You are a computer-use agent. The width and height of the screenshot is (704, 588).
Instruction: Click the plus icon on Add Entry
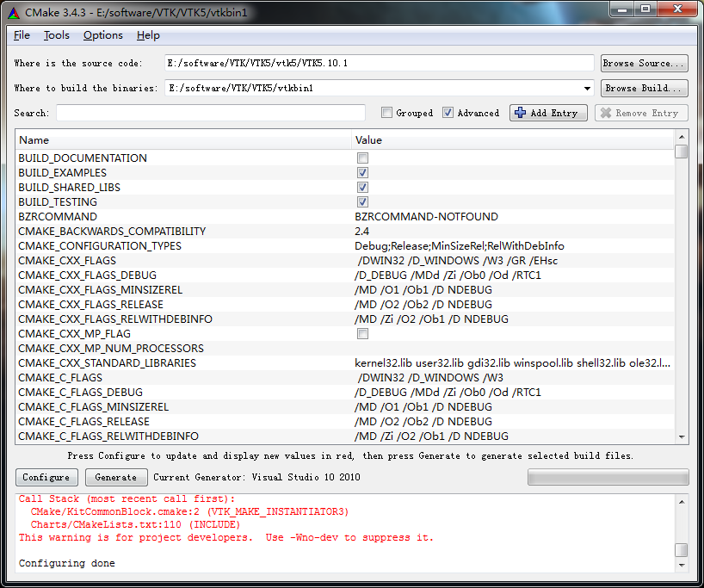point(520,113)
